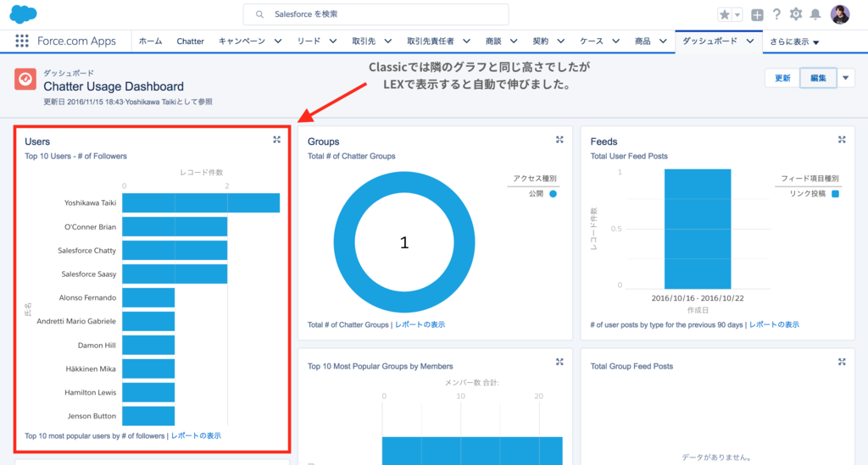This screenshot has height=465, width=868.
Task: Click the Yoshikawa Taiki bar in Users chart
Action: (201, 203)
